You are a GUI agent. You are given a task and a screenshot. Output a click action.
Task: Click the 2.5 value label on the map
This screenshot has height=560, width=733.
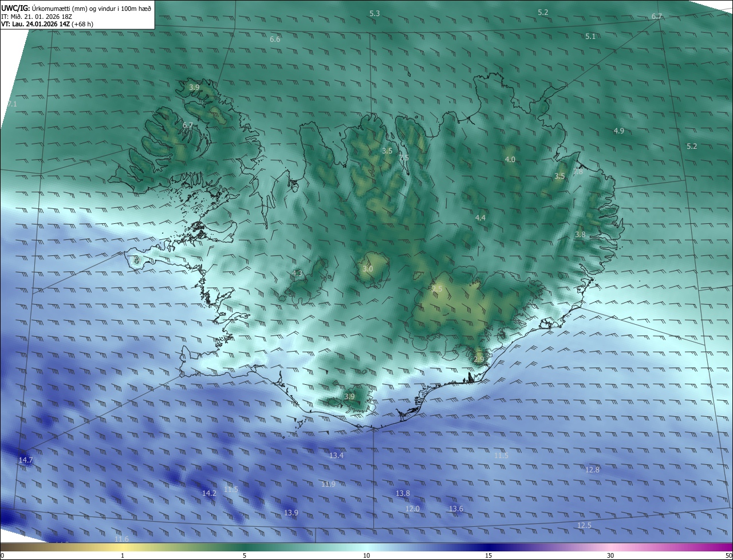coord(437,289)
